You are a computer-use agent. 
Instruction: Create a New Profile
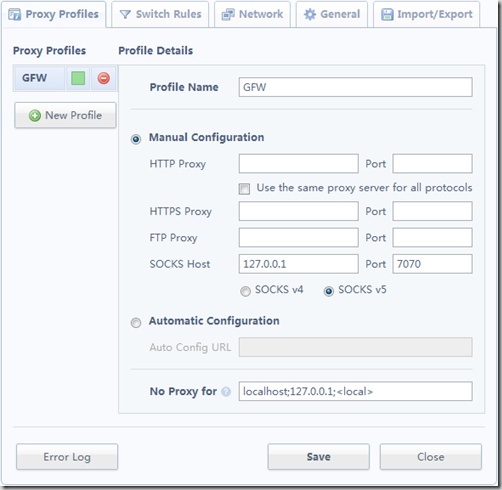pyautogui.click(x=65, y=115)
